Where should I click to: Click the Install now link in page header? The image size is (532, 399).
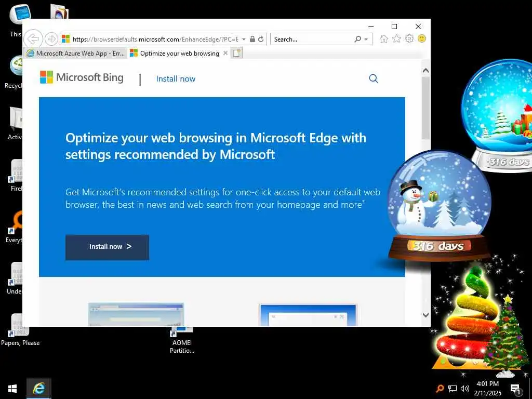pyautogui.click(x=176, y=79)
